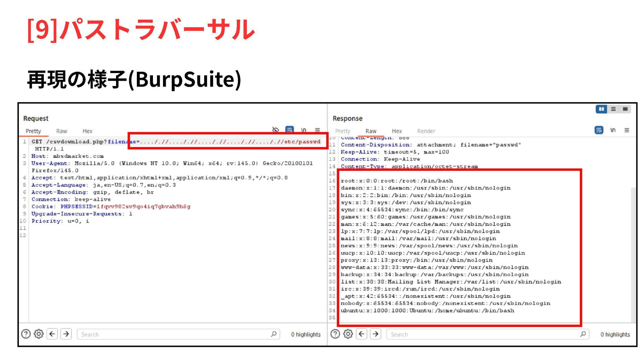Click the Request panel help icon

pos(26,334)
